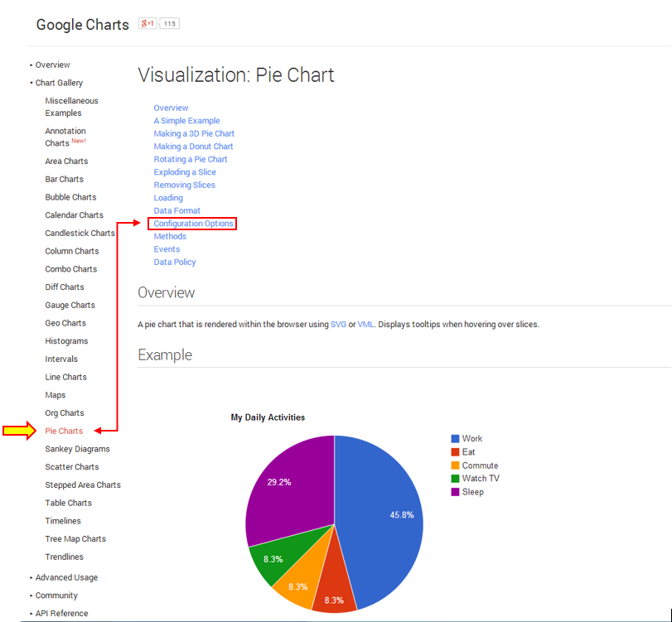Viewport: 672px width, 622px height.
Task: Click the Watch TV legend label
Action: [481, 479]
